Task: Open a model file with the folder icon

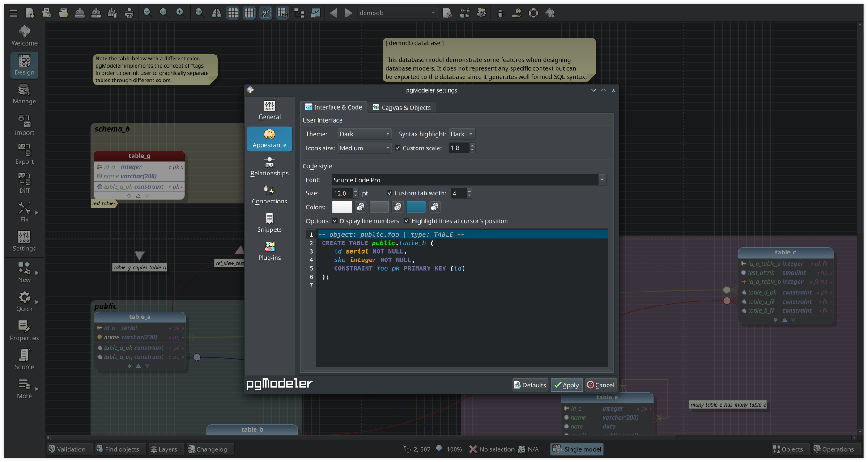Action: tap(63, 13)
